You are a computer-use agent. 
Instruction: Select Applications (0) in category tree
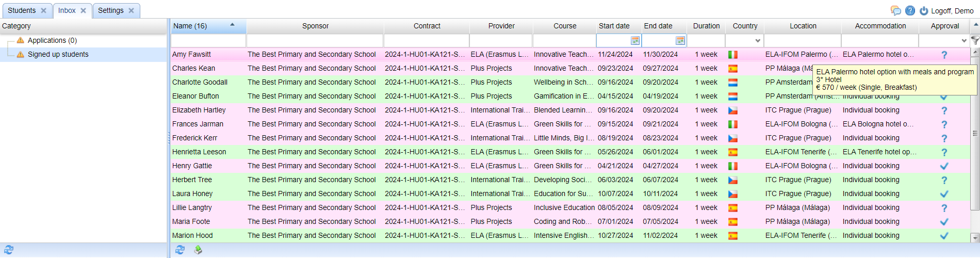pos(52,40)
